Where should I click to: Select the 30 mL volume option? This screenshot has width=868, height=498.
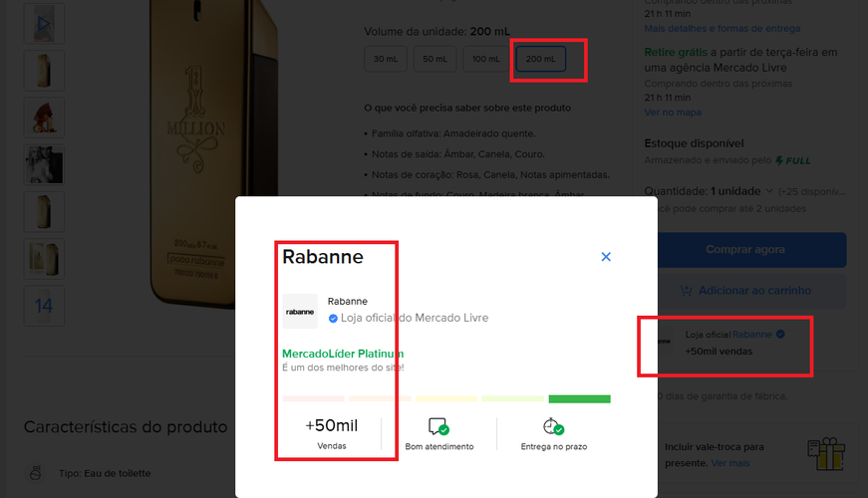(x=385, y=60)
